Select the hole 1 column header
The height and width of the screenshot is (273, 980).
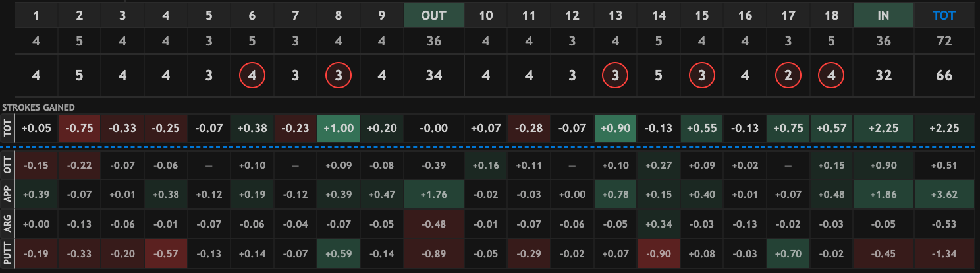[36, 16]
